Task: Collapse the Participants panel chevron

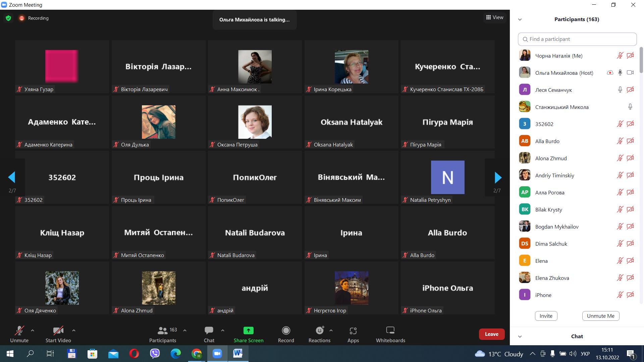Action: (x=520, y=19)
